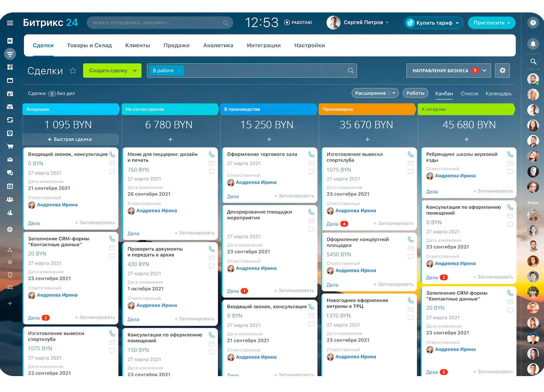Open the notifications bell icon
Viewport: 544px width, 392px height.
533,44
